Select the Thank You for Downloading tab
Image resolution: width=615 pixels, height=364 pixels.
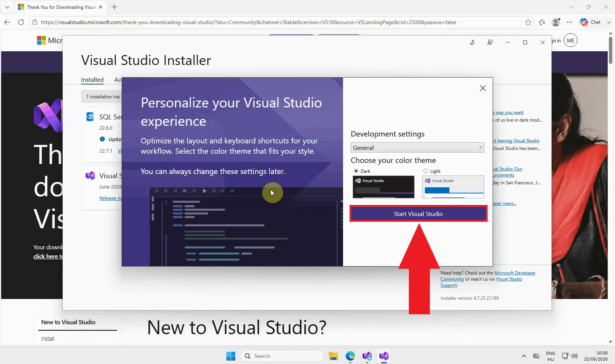(x=60, y=7)
